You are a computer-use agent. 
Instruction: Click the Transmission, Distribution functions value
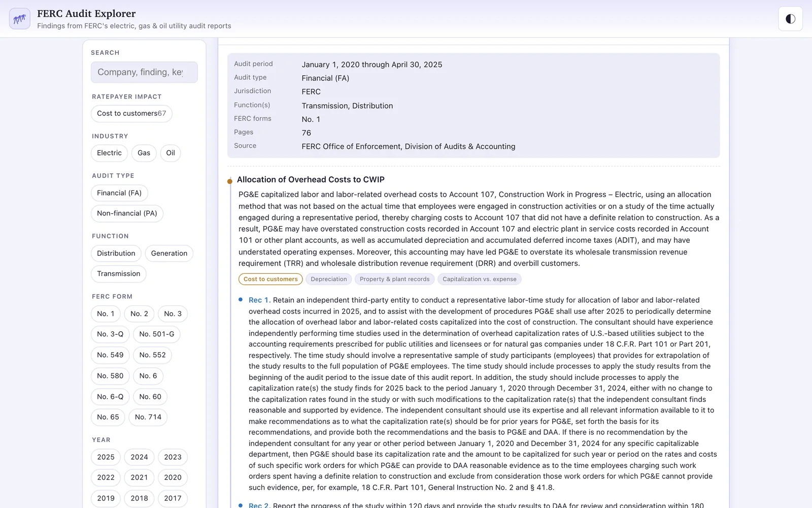point(347,106)
